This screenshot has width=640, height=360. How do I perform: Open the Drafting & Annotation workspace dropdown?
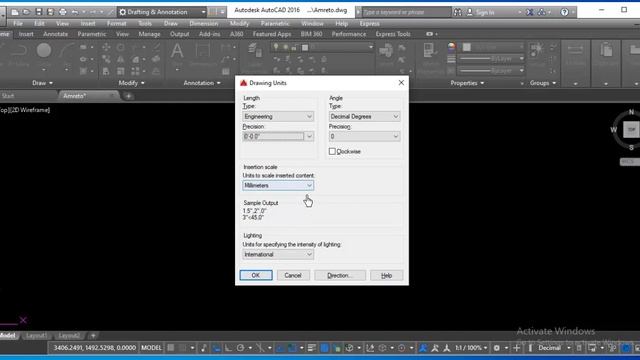[x=162, y=12]
